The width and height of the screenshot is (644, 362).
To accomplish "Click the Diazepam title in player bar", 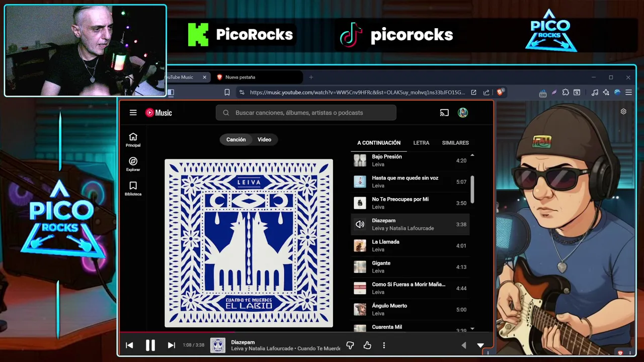I will pos(243,342).
